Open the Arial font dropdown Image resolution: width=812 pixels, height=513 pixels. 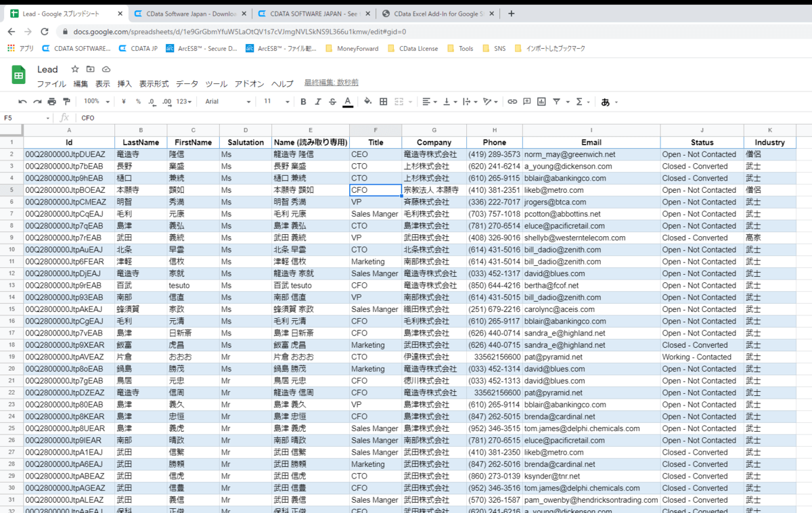[228, 102]
